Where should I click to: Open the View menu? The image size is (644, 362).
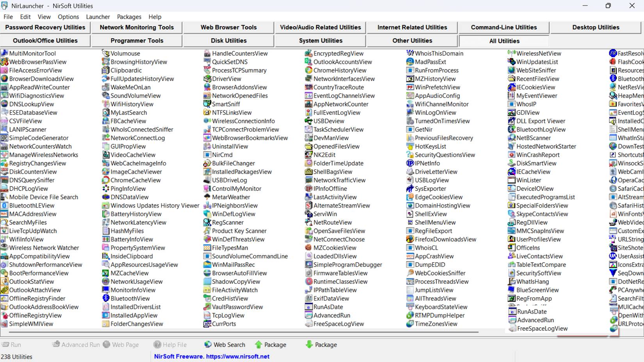44,17
